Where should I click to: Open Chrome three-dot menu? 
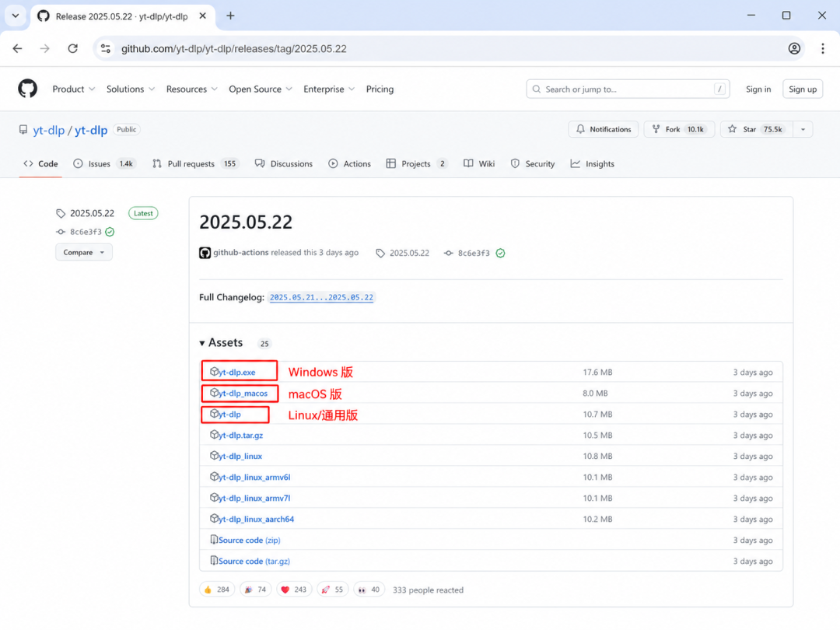[x=823, y=49]
